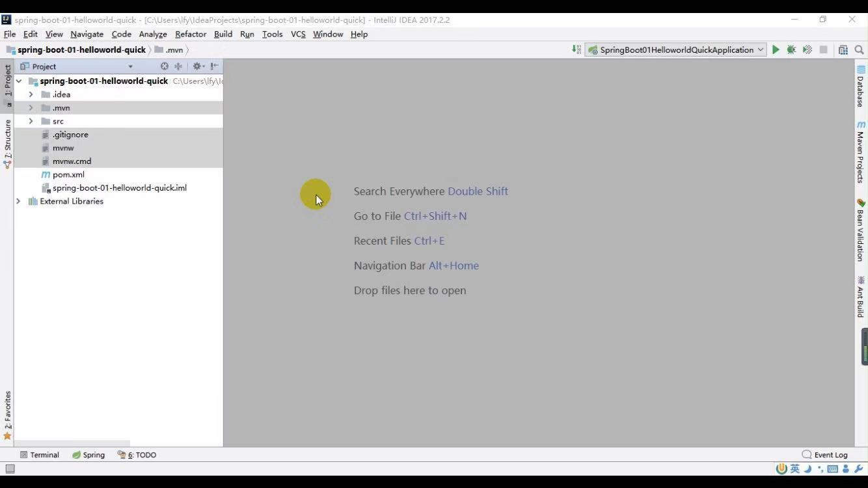Screen dimensions: 868x488
Task: Open the VCS menu
Action: (x=298, y=34)
